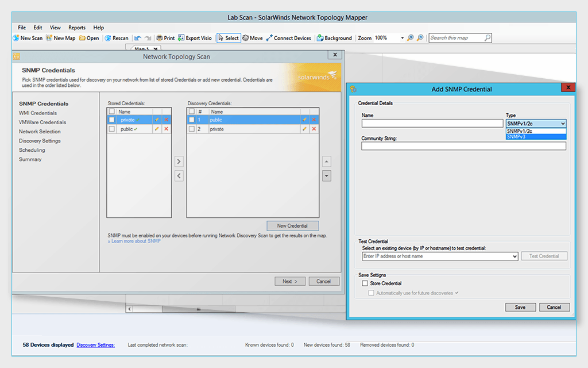
Task: Open the SNMP Type dropdown
Action: point(563,123)
